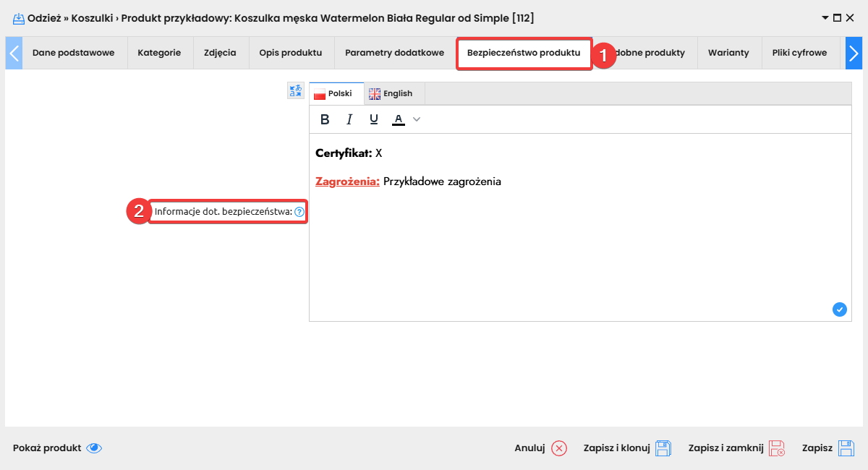Click the blue checkmark icon in editor
This screenshot has height=470, width=868.
839,309
